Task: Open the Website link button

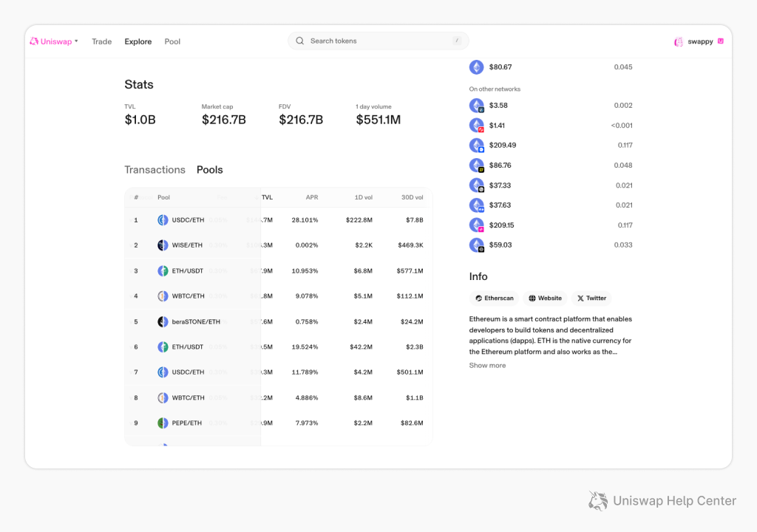Action: 545,299
